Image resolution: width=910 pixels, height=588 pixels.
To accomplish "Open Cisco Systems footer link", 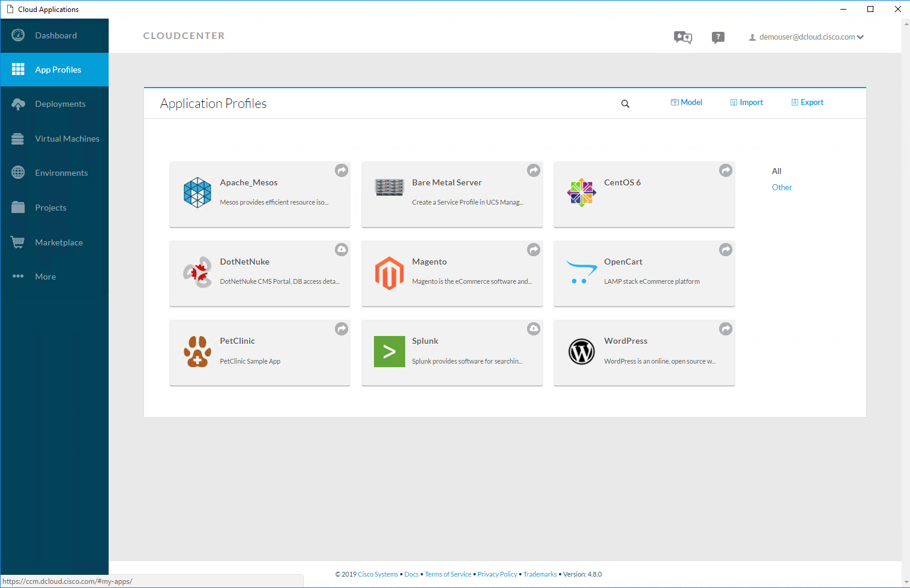I will click(x=378, y=574).
